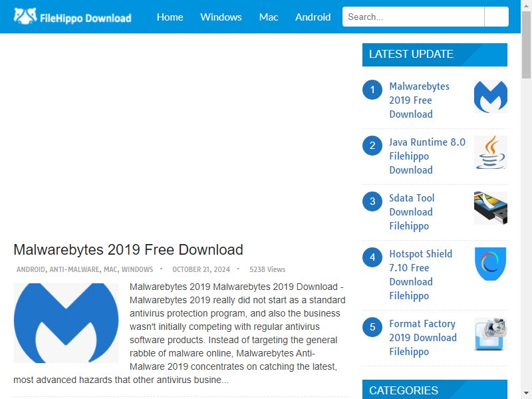Open Java Runtime 8.0 Filehippo Download link
The width and height of the screenshot is (532, 399).
click(x=427, y=156)
